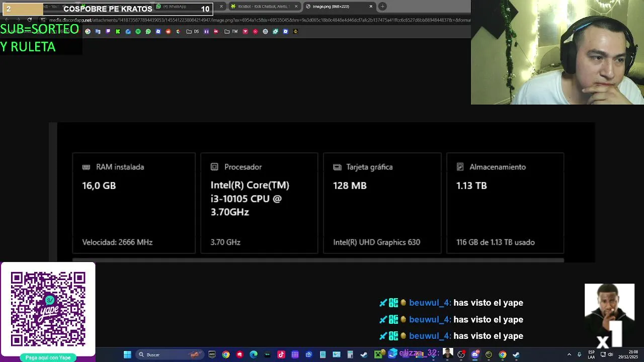
Task: Click the RAM instalada memory icon
Action: [x=86, y=167]
